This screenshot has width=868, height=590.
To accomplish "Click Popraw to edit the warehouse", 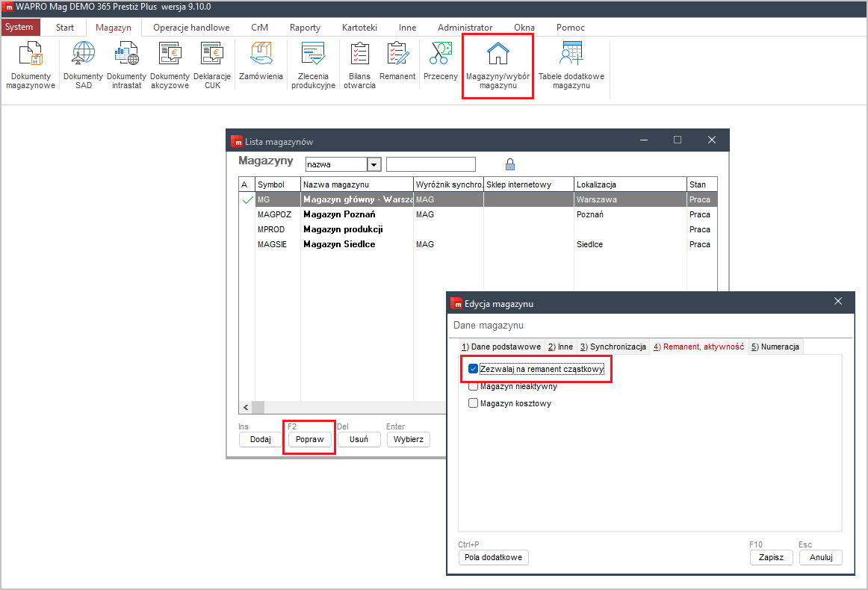I will [309, 439].
